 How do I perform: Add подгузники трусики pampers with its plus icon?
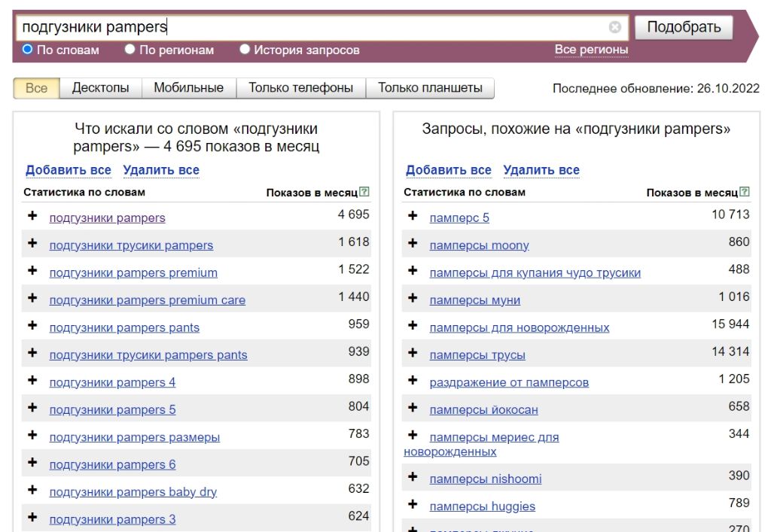(32, 243)
